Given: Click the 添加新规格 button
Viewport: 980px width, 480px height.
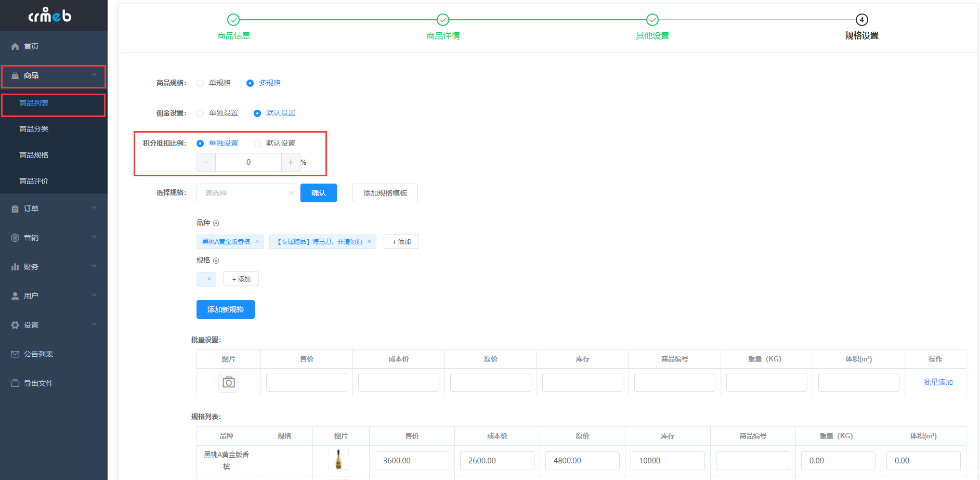Looking at the screenshot, I should click(226, 309).
